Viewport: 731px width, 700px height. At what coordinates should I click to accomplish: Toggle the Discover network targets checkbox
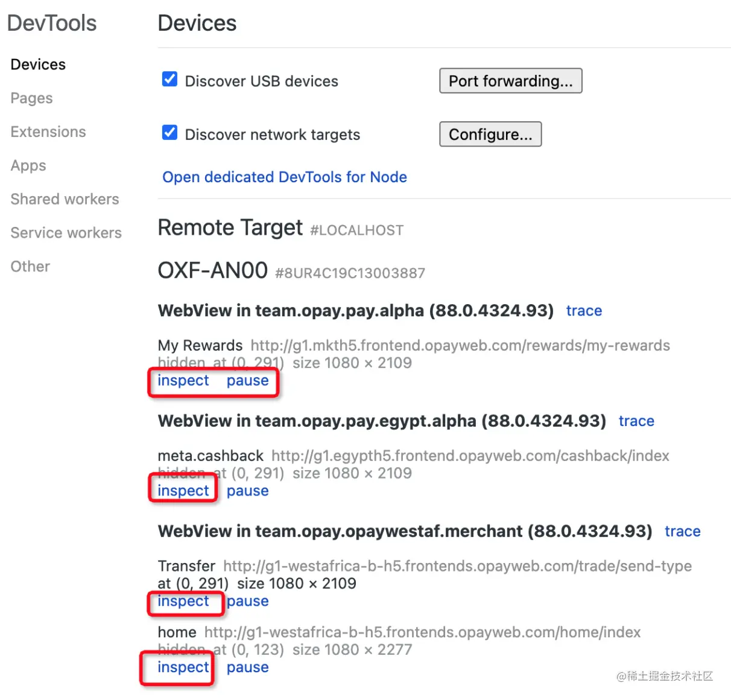(x=170, y=132)
